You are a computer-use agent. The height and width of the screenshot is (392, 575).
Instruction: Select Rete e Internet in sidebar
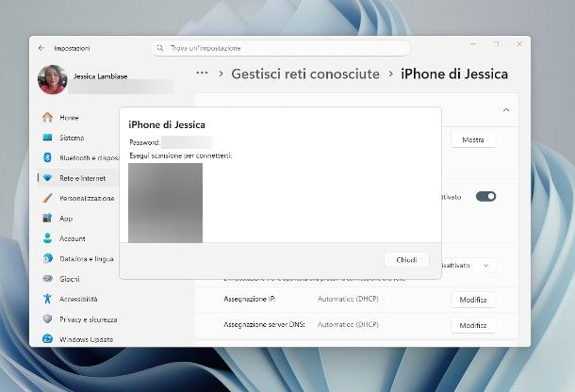83,178
